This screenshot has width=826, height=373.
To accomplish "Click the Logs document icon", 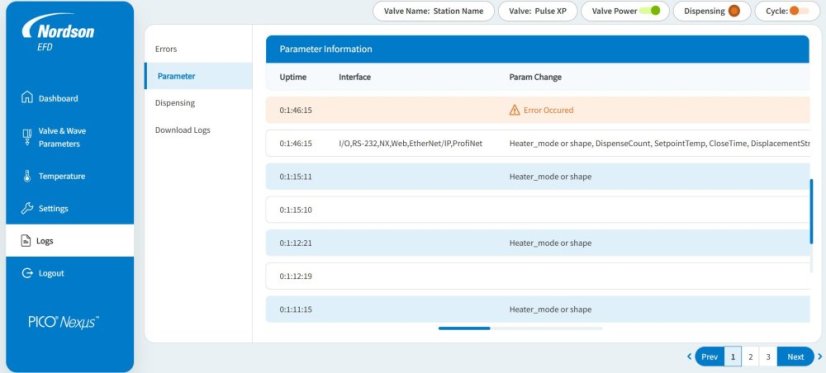I will click(25, 241).
